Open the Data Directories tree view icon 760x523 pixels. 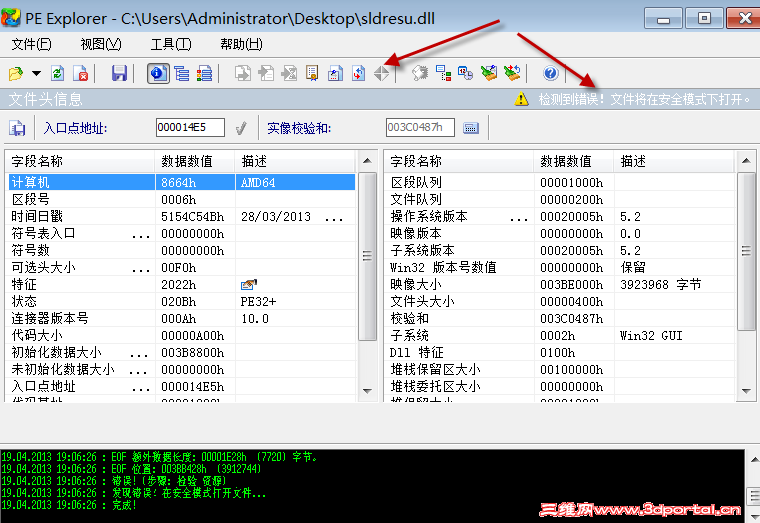point(182,74)
